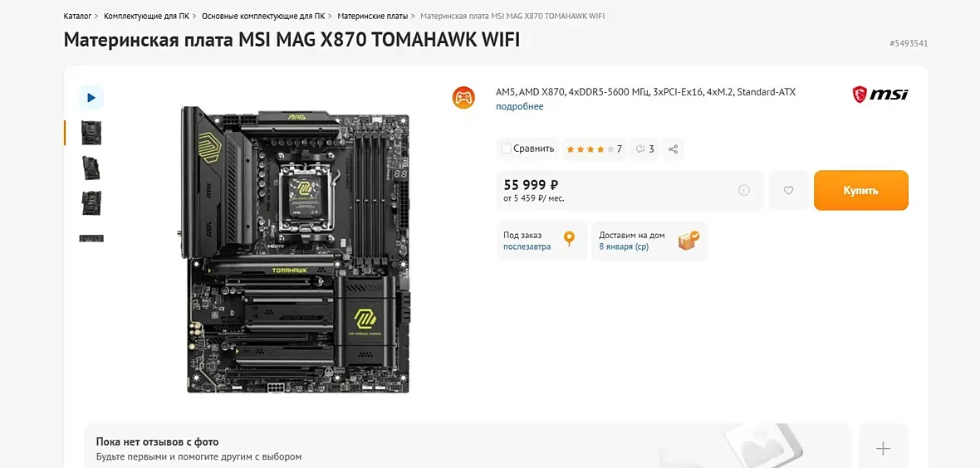Click the star rating showing 7 reviews
The image size is (980, 468).
(x=594, y=149)
